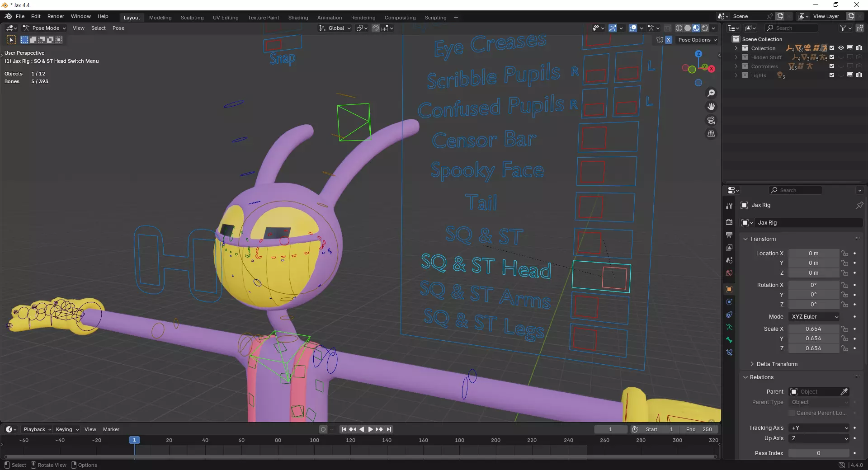868x470 pixels.
Task: Toggle the camera view gizmo
Action: (711, 120)
